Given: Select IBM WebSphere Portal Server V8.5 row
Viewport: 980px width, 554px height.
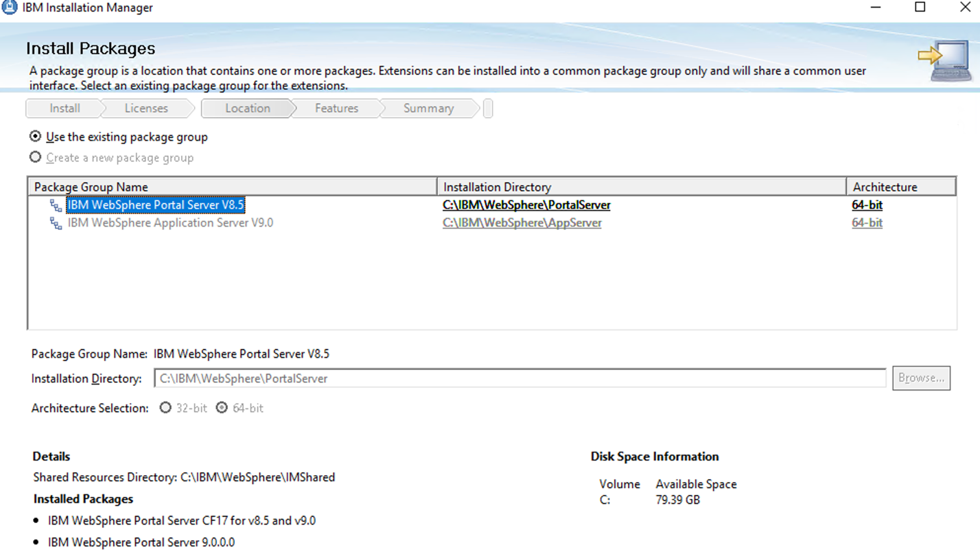Looking at the screenshot, I should [x=156, y=205].
